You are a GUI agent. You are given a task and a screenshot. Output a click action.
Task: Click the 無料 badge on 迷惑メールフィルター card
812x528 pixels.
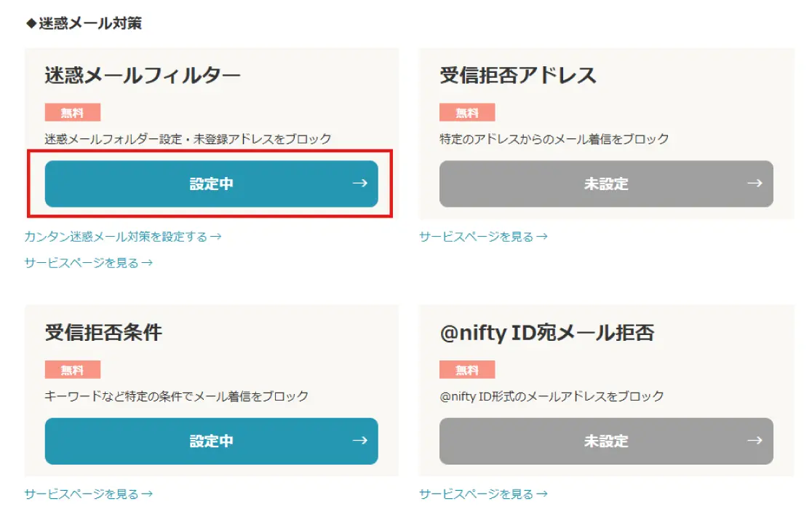click(x=72, y=111)
